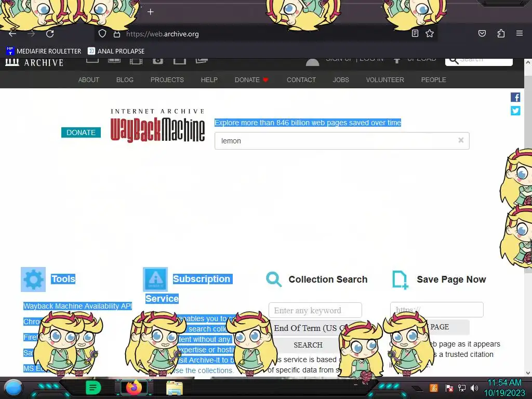
Task: Go back using the browser back arrow
Action: click(x=12, y=34)
